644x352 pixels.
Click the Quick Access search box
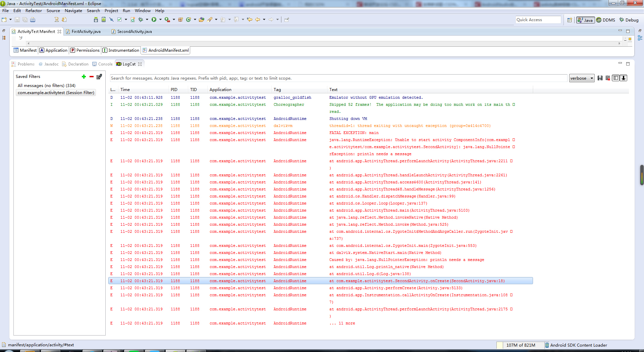[x=538, y=20]
